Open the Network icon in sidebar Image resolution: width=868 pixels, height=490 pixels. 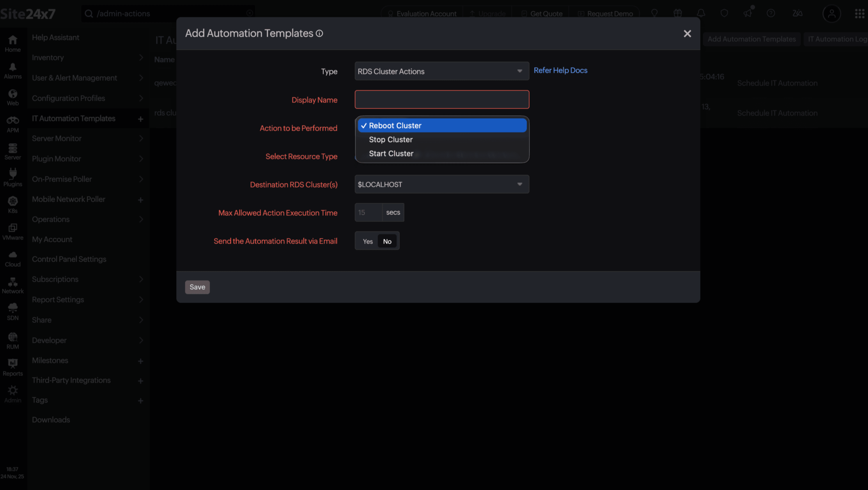point(13,285)
